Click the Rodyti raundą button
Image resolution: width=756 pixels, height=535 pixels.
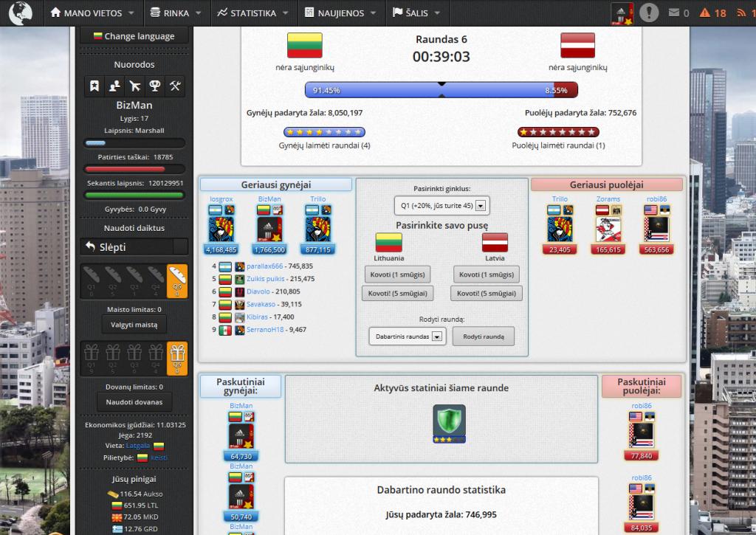point(484,336)
